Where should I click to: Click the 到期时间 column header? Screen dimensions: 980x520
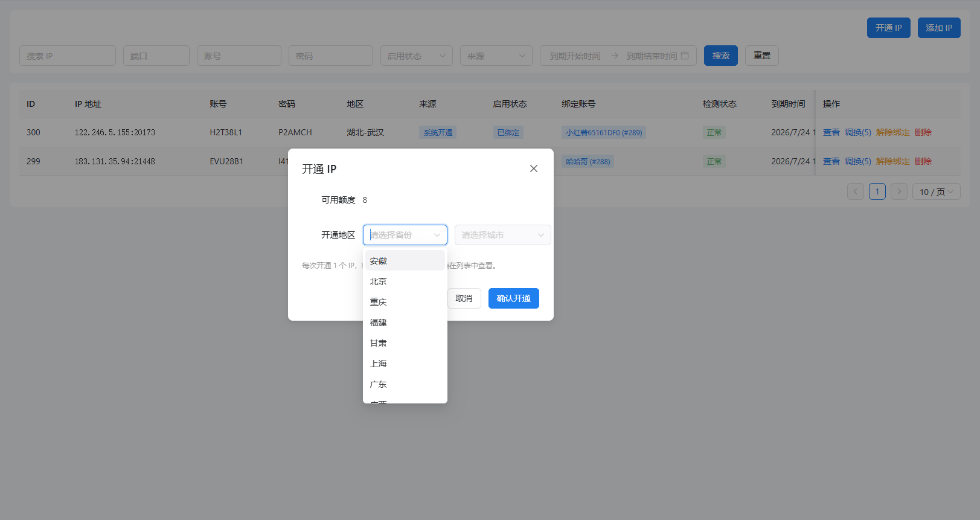click(788, 104)
